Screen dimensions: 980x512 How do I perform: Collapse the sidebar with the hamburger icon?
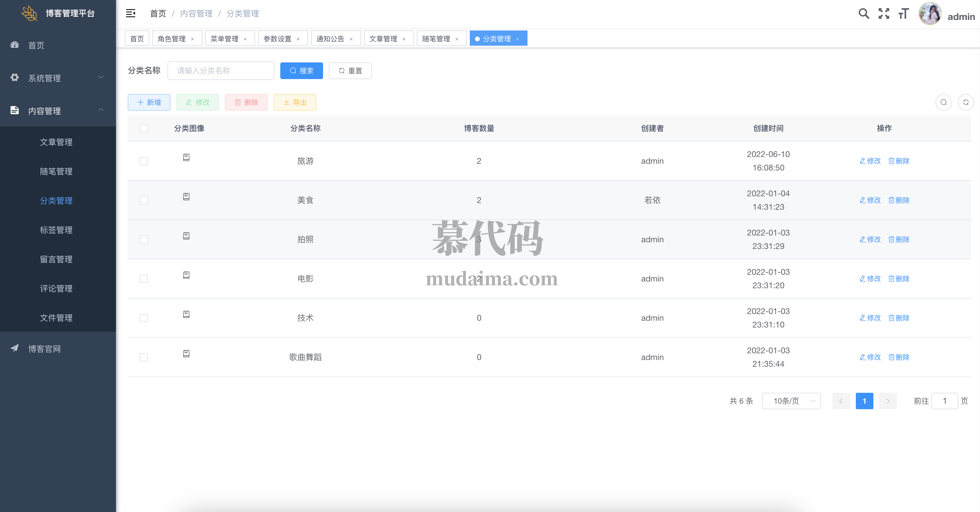[131, 14]
